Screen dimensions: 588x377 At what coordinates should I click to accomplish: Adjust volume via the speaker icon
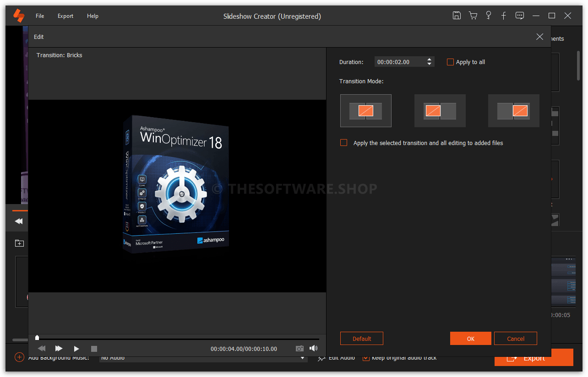[314, 348]
